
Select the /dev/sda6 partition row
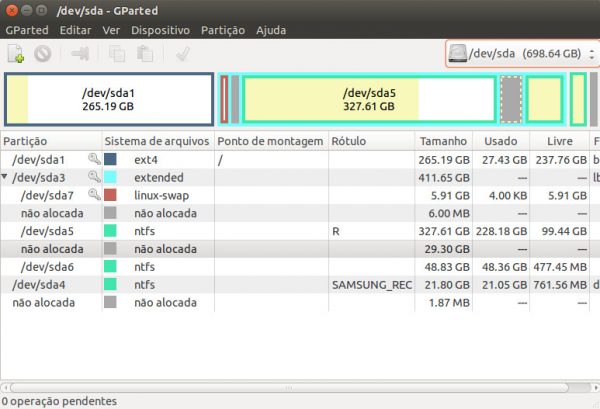(x=300, y=267)
